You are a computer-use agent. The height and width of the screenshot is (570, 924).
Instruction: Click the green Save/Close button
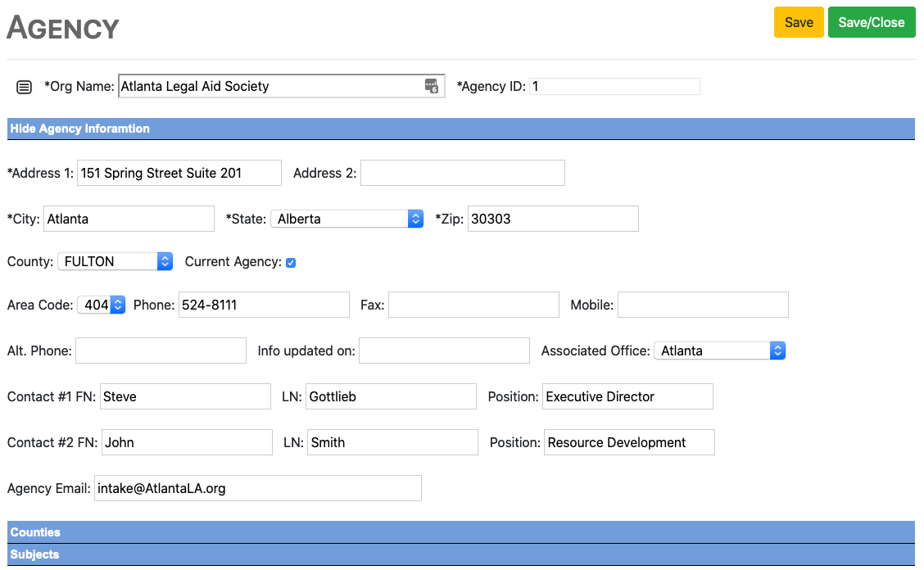click(x=872, y=22)
